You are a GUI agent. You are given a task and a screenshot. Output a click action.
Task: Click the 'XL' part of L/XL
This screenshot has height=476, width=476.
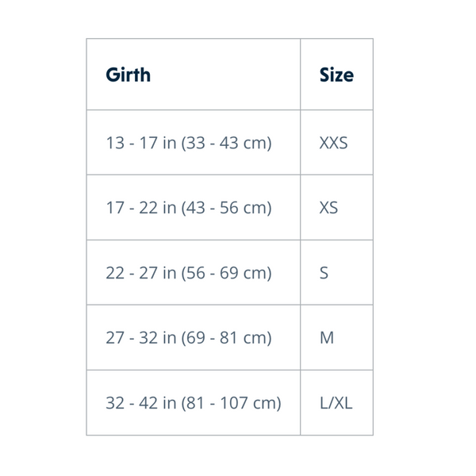pyautogui.click(x=344, y=403)
